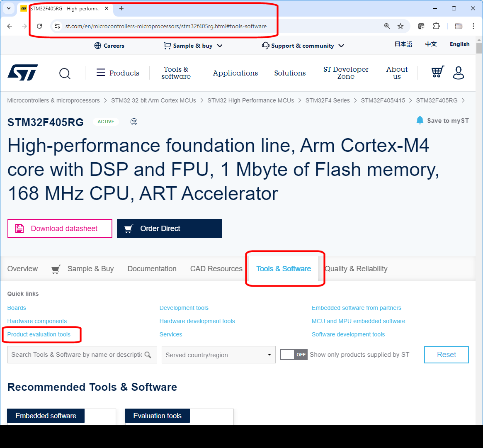Switch to the Documentation tab

pos(152,269)
